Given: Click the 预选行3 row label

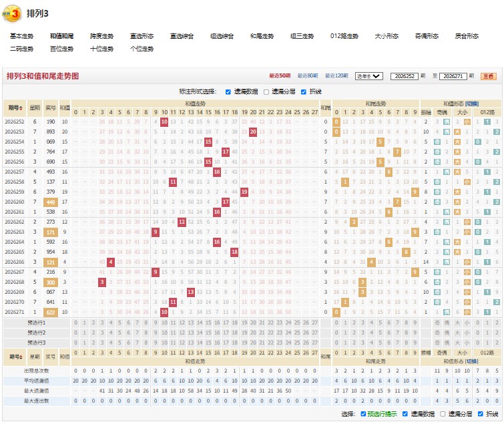Looking at the screenshot, I should pyautogui.click(x=36, y=343).
